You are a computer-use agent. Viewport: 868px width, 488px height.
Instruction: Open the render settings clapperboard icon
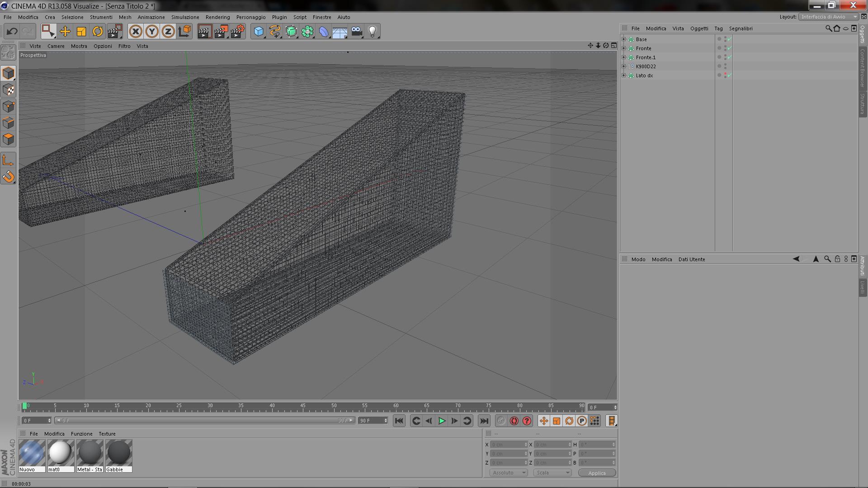coord(237,31)
